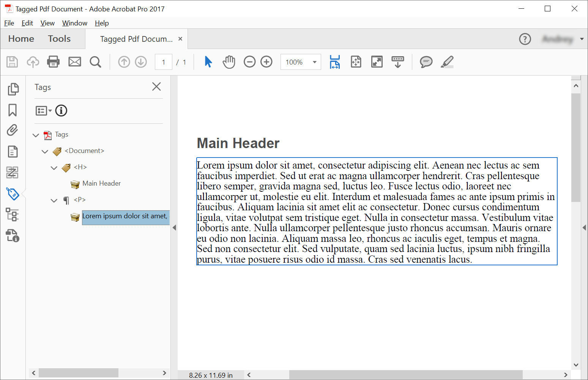
Task: Open the Tags panel options dropdown
Action: (43, 110)
